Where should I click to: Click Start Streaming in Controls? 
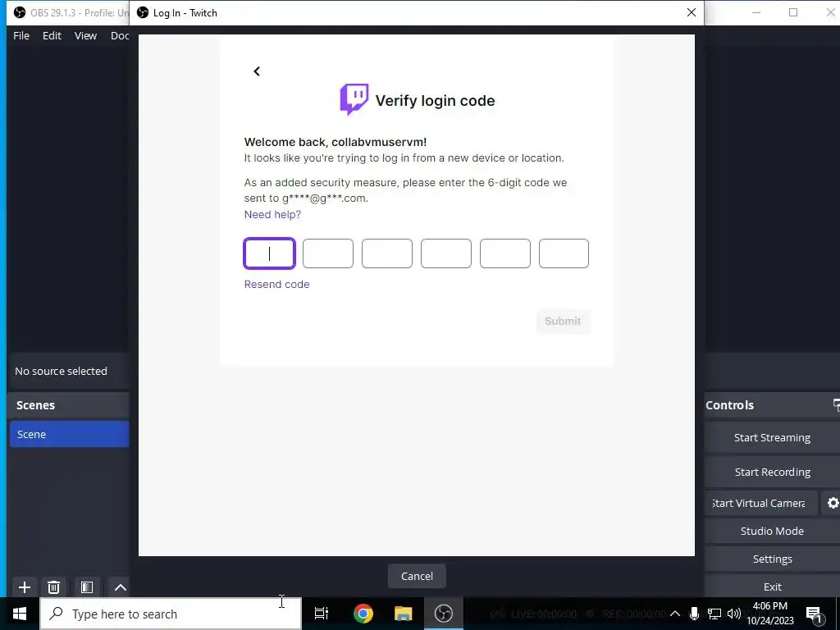pyautogui.click(x=772, y=438)
